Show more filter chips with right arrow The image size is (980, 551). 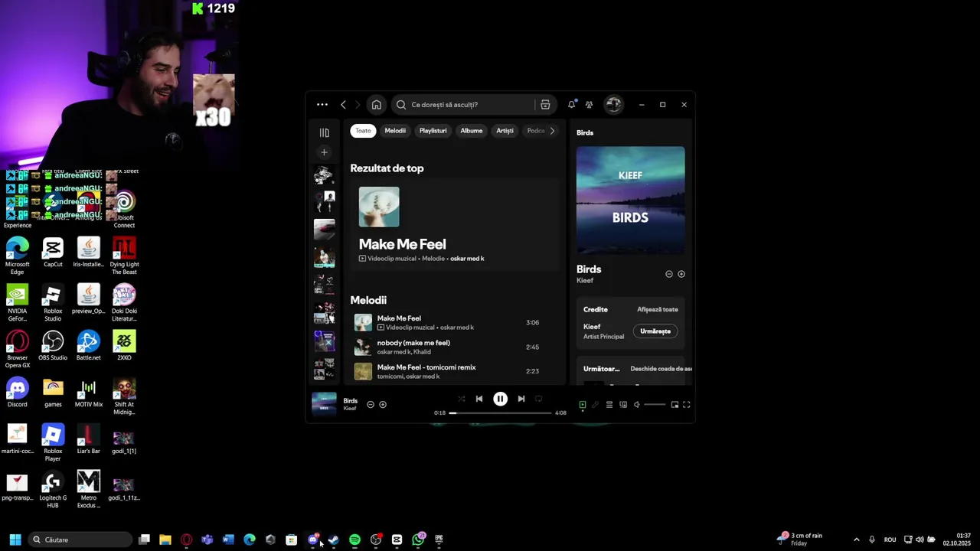[x=552, y=131]
